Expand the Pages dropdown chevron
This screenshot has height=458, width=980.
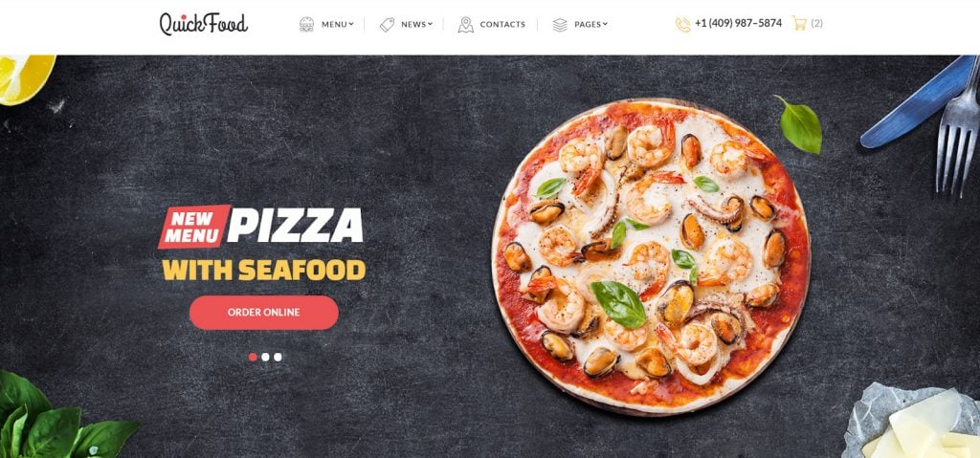coord(605,24)
